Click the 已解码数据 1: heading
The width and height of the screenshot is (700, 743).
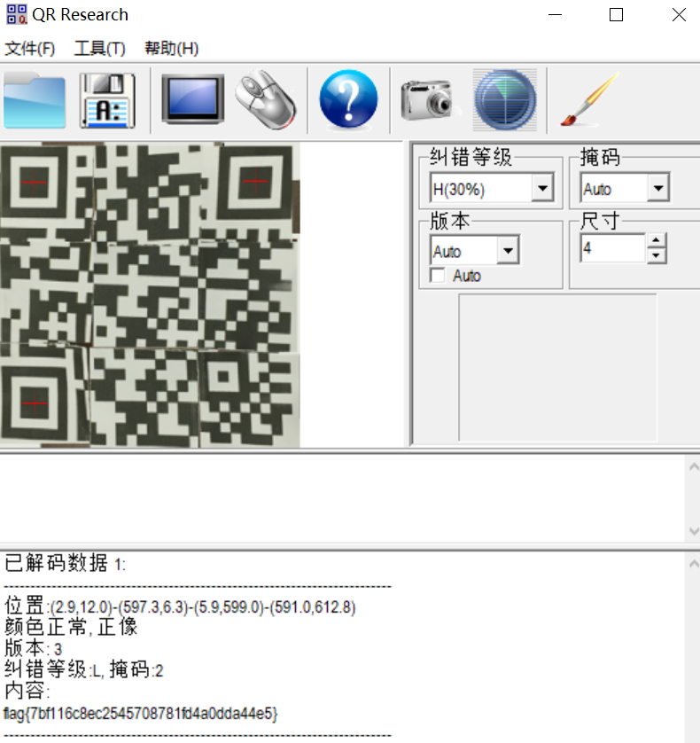point(65,563)
